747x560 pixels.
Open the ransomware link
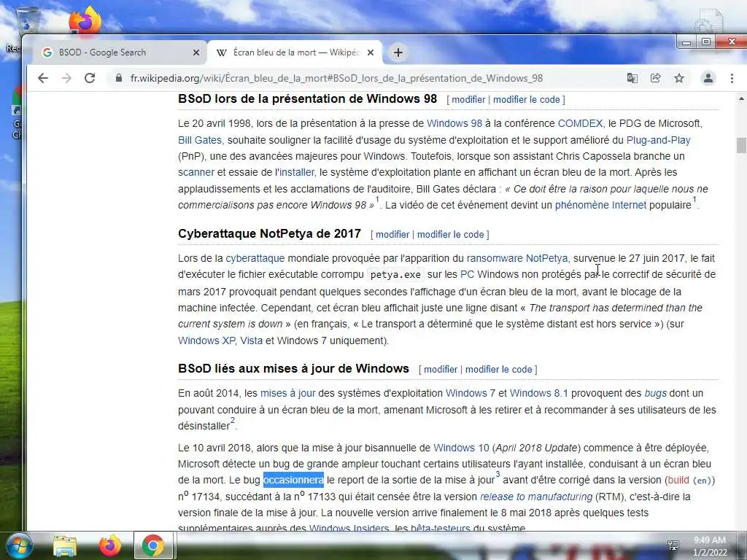click(495, 258)
